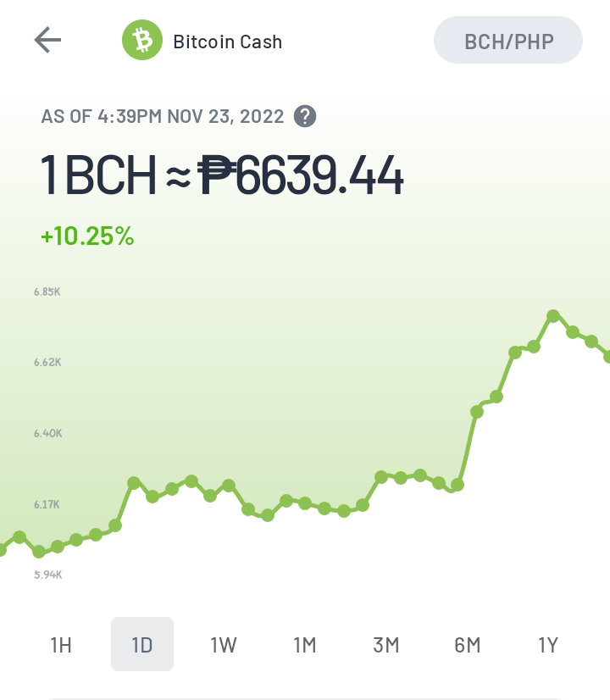Select the 1D time range
The width and height of the screenshot is (610, 700).
pos(142,644)
